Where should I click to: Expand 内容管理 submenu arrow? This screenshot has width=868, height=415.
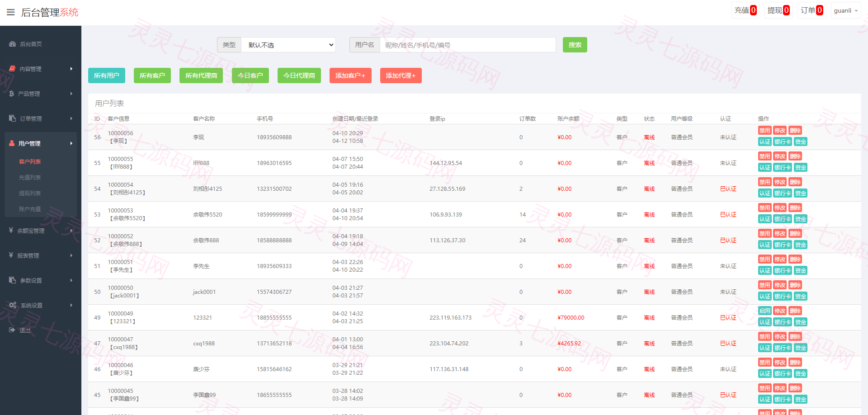[71, 69]
